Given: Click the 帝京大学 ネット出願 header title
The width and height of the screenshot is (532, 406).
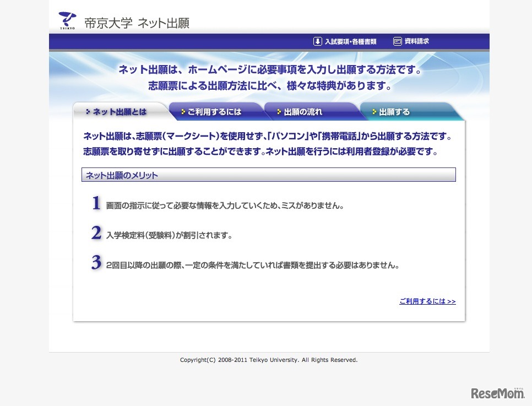Looking at the screenshot, I should tap(137, 23).
